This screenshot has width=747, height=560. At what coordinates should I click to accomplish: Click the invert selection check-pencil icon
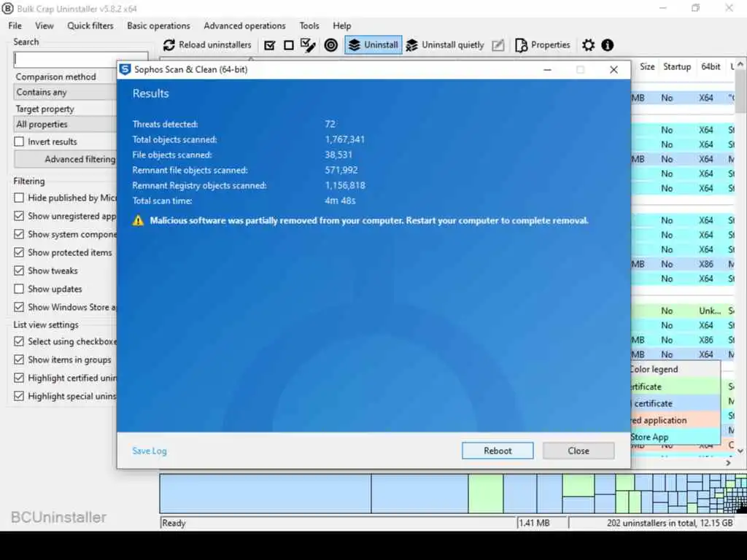tap(309, 45)
